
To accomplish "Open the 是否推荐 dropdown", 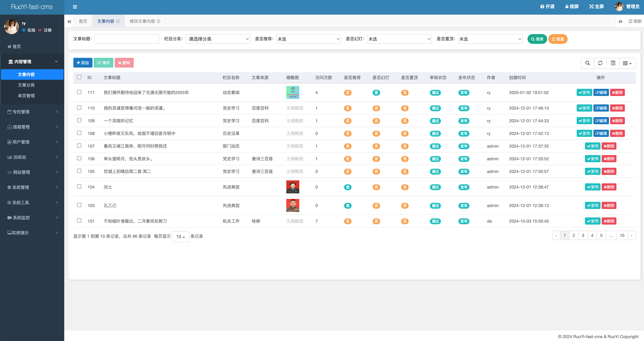I will coord(308,39).
